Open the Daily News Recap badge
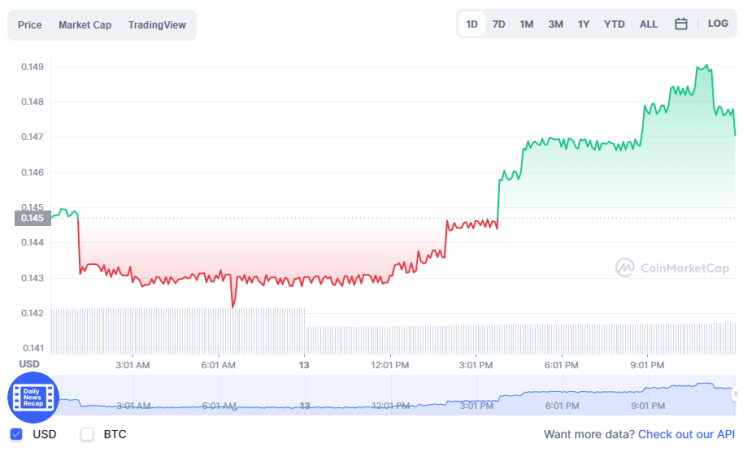The height and width of the screenshot is (452, 743). (x=33, y=397)
